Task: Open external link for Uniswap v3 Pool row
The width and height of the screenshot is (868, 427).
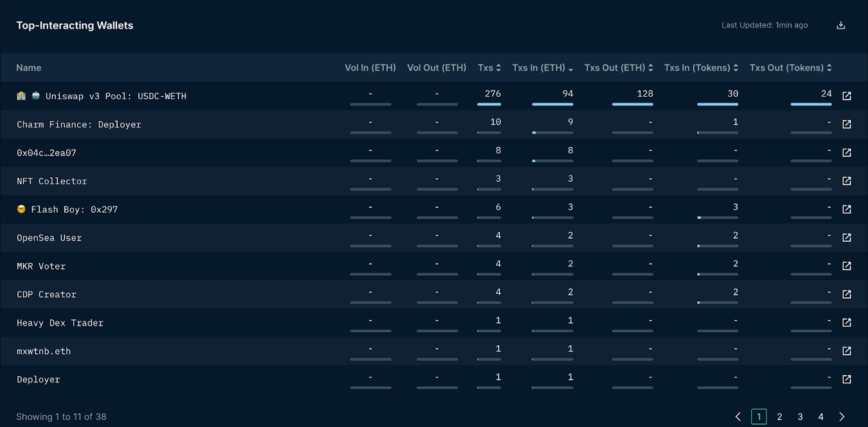Action: click(846, 96)
